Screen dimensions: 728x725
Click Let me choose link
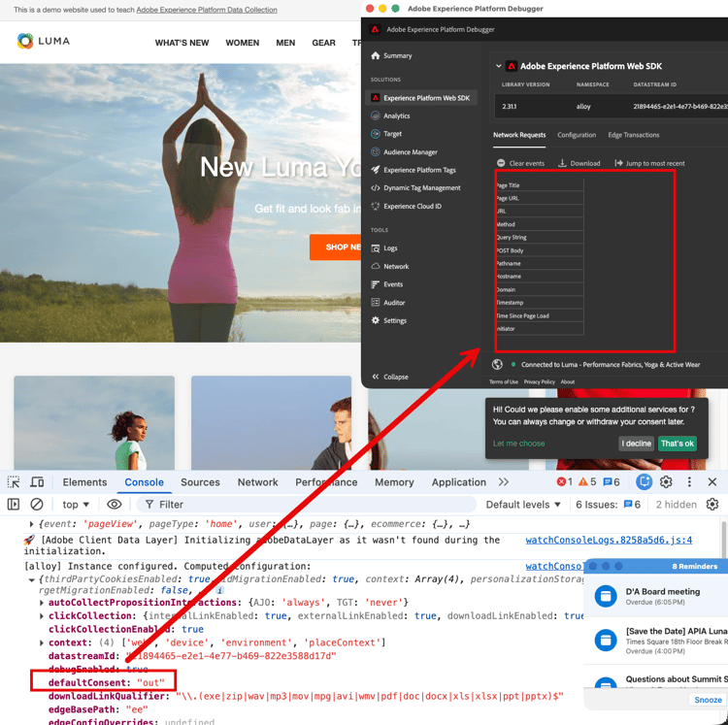point(518,444)
